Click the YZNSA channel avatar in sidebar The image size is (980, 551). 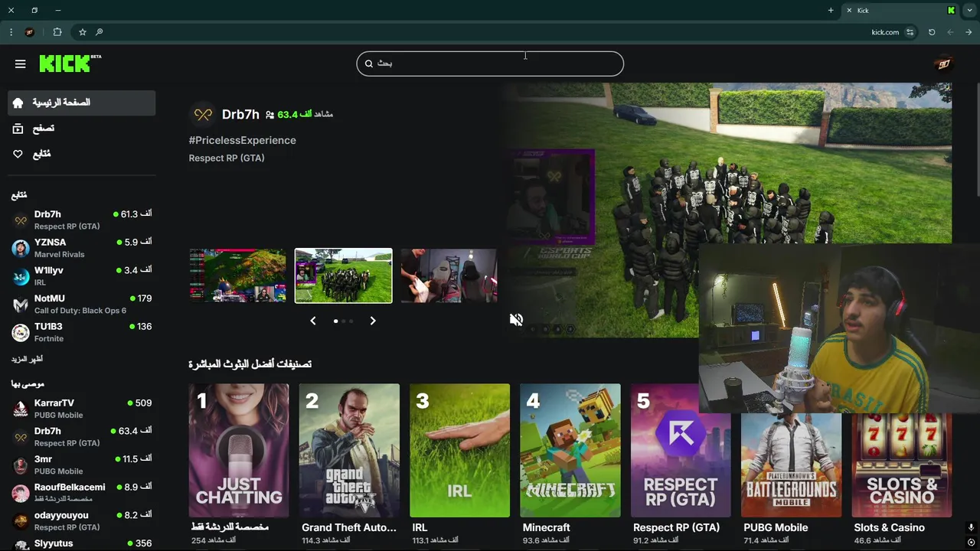21,248
